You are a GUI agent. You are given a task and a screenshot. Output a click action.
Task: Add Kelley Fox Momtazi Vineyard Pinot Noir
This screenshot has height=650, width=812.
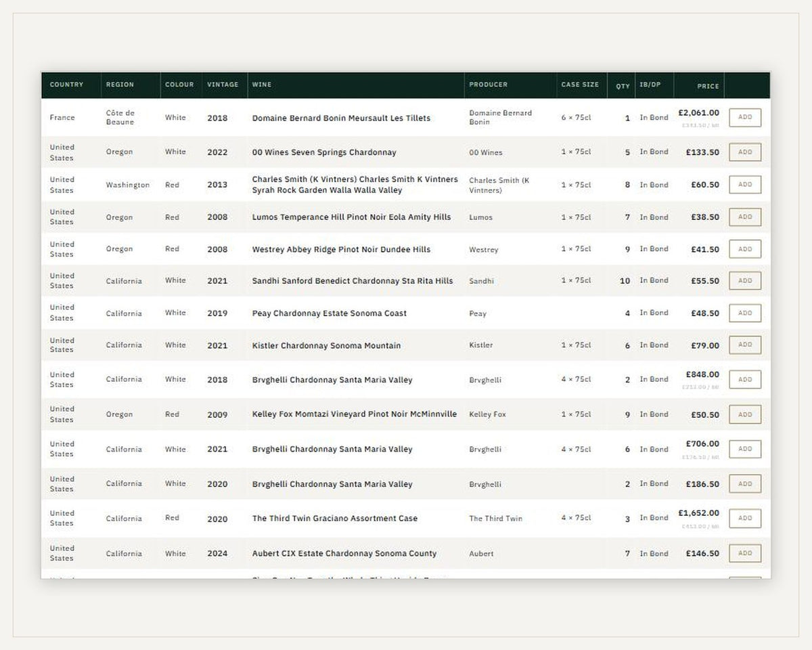pyautogui.click(x=745, y=414)
